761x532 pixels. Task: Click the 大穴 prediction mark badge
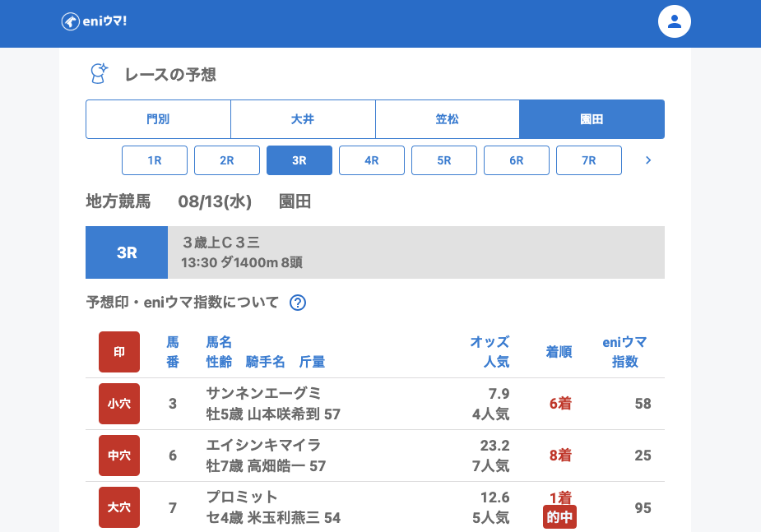click(x=119, y=507)
